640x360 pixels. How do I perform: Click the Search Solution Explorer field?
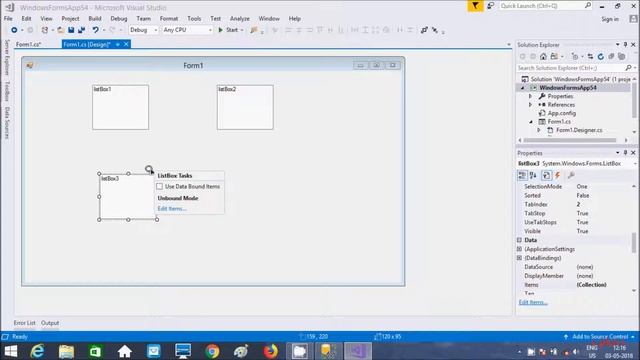576,68
